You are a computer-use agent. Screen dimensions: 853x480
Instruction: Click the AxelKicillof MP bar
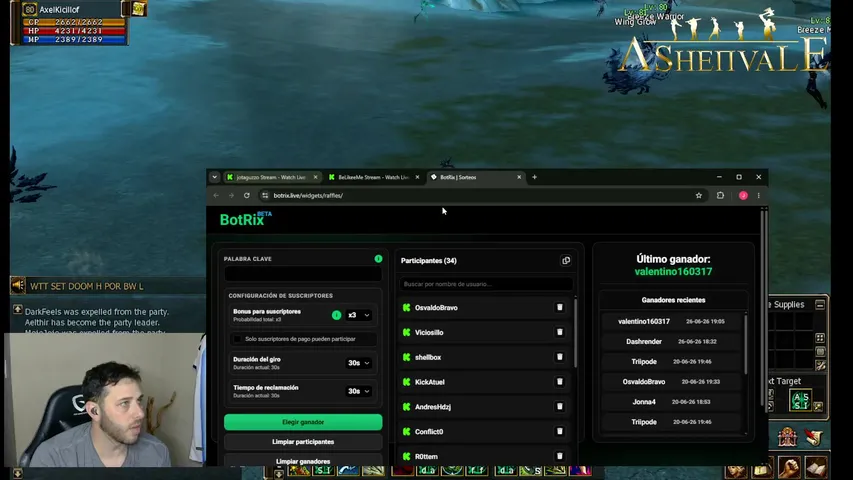tap(74, 39)
